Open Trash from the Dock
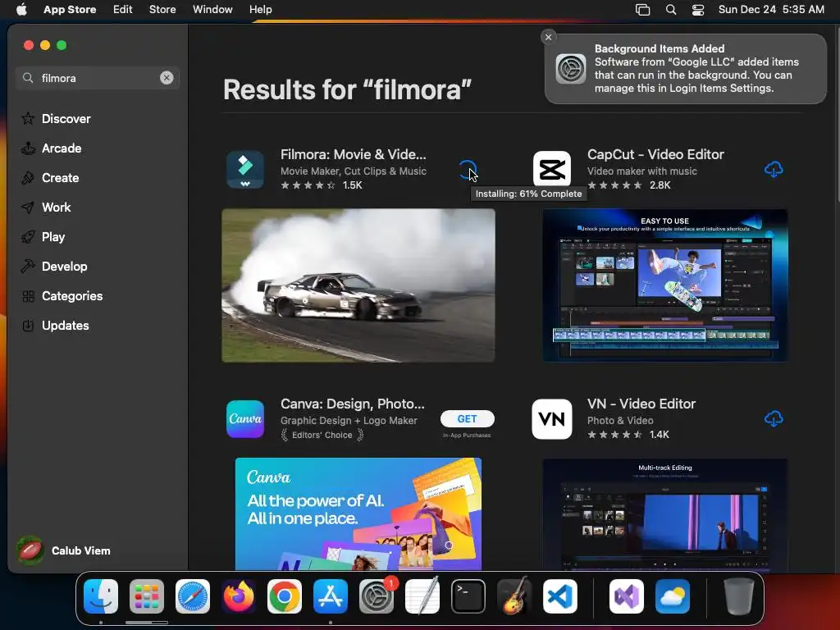Image resolution: width=840 pixels, height=630 pixels. pyautogui.click(x=739, y=596)
